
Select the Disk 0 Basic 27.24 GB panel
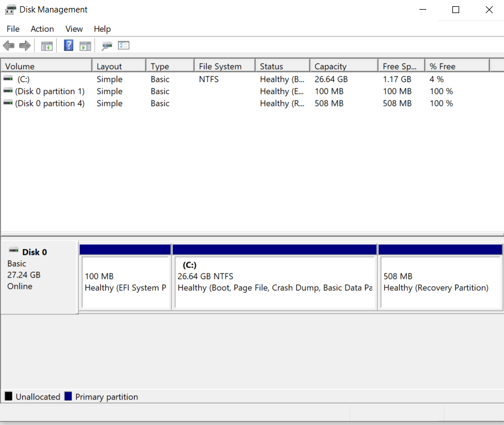(39, 277)
